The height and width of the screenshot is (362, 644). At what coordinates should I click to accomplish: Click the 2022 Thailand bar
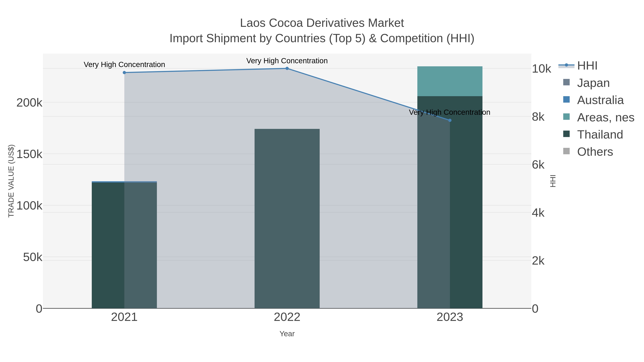point(287,219)
